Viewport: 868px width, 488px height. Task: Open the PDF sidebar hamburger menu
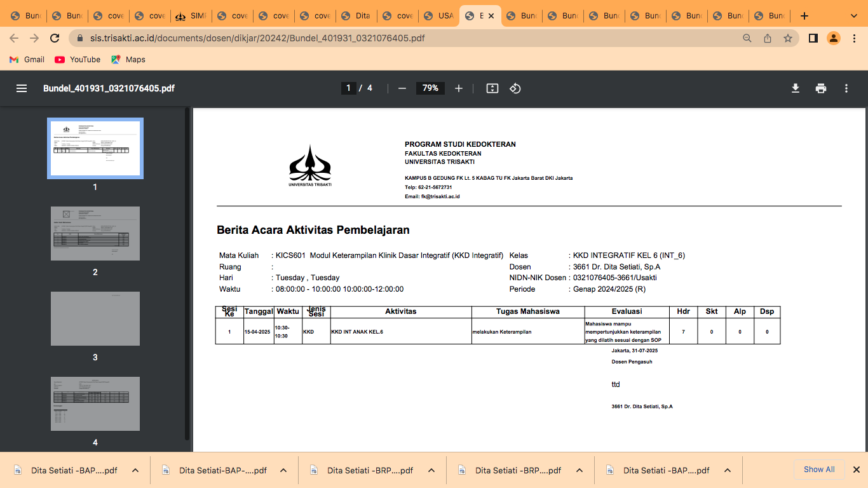(x=22, y=88)
